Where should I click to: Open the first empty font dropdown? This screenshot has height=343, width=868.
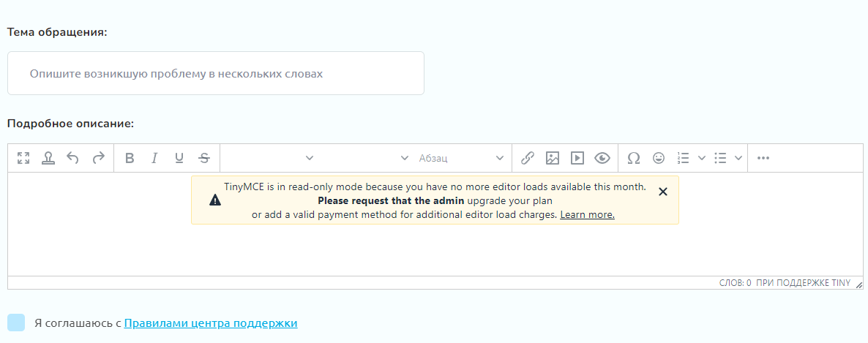pyautogui.click(x=272, y=158)
